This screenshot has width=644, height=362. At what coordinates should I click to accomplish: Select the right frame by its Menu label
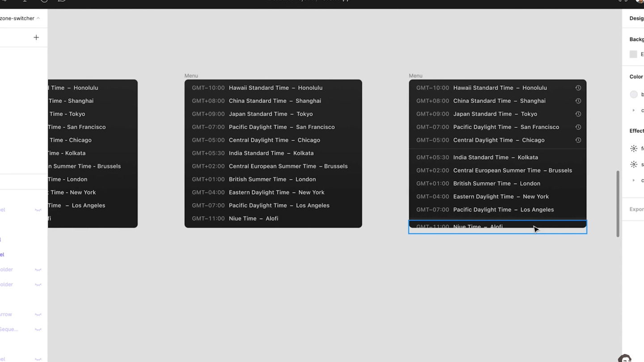tap(415, 76)
